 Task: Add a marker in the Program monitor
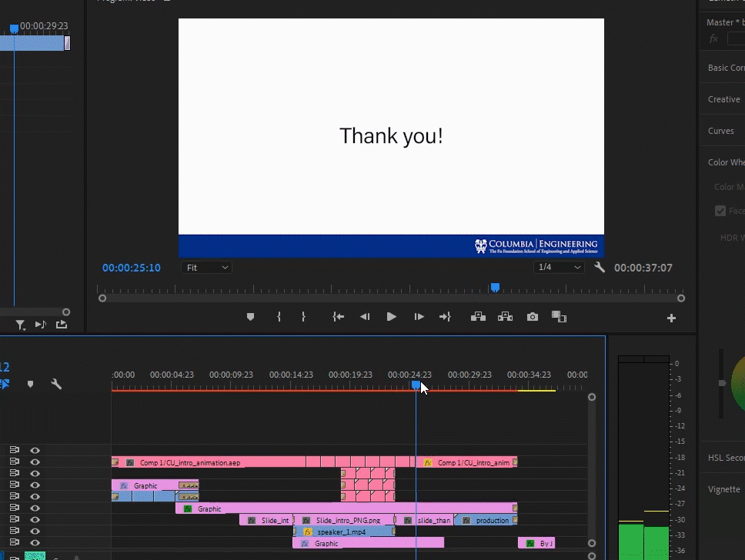coord(250,317)
